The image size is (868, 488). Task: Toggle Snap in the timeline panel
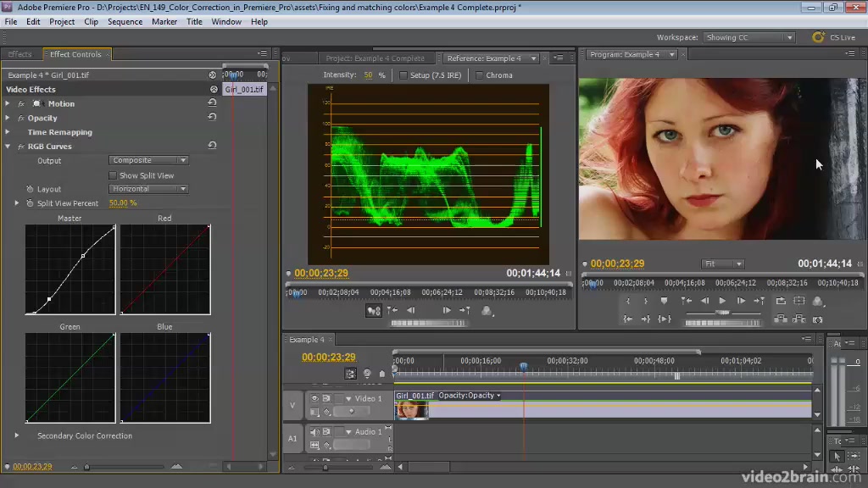click(351, 374)
